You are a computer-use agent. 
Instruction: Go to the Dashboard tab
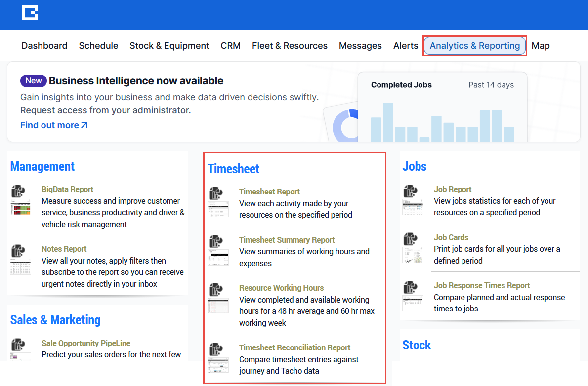[44, 46]
